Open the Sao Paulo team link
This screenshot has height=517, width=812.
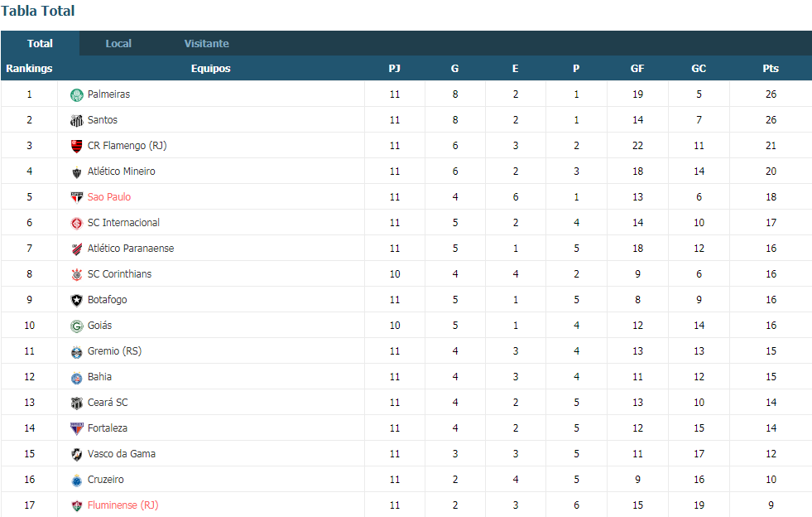109,197
